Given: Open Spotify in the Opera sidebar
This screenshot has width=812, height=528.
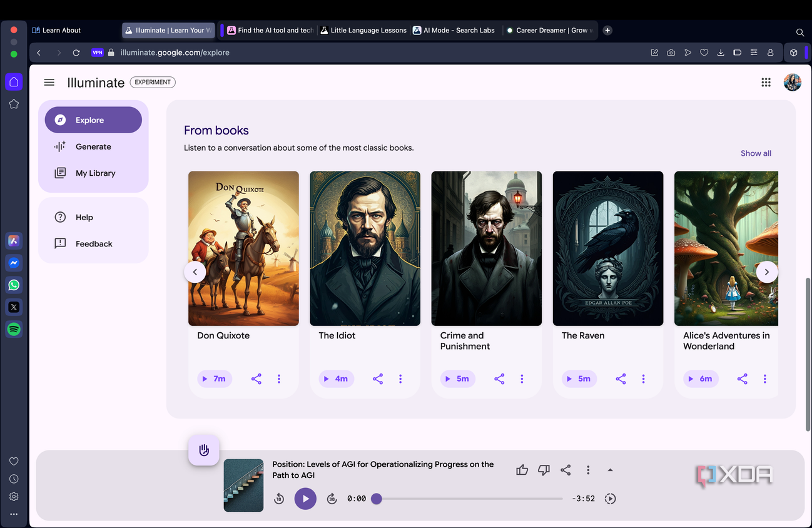Looking at the screenshot, I should coord(14,329).
